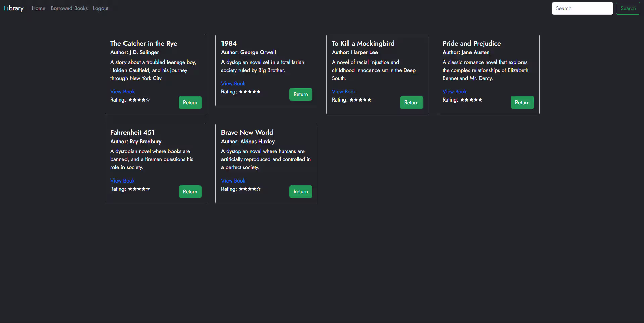Go to Borrowed Books page
The height and width of the screenshot is (323, 644).
[x=69, y=8]
